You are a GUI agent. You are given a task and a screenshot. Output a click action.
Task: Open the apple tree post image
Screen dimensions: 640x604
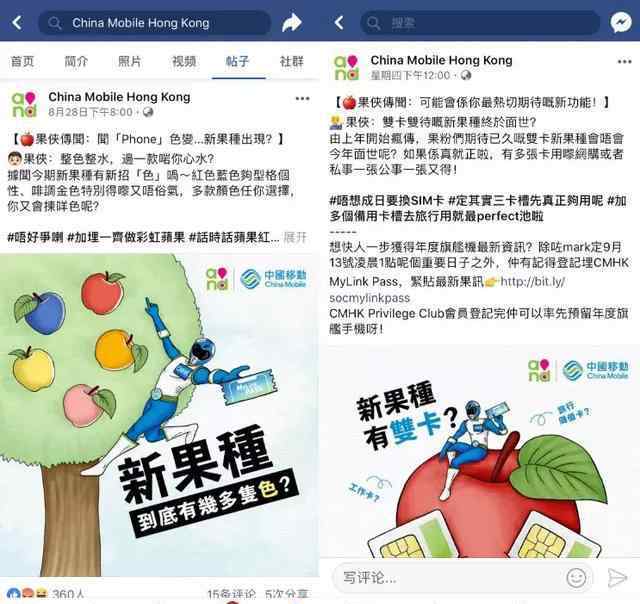tap(159, 414)
